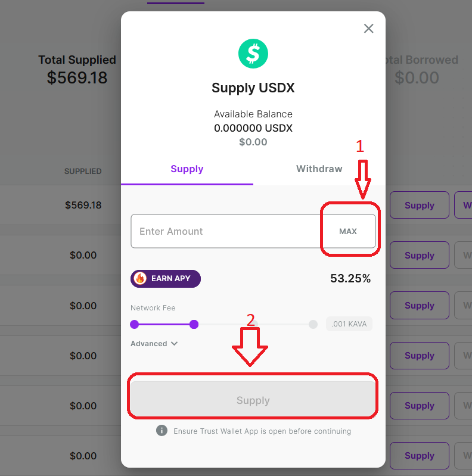Click Supply button in the bottom table row
This screenshot has width=472, height=476.
click(420, 455)
